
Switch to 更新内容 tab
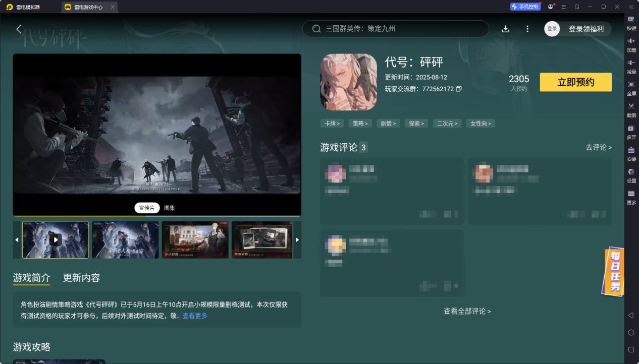(81, 278)
